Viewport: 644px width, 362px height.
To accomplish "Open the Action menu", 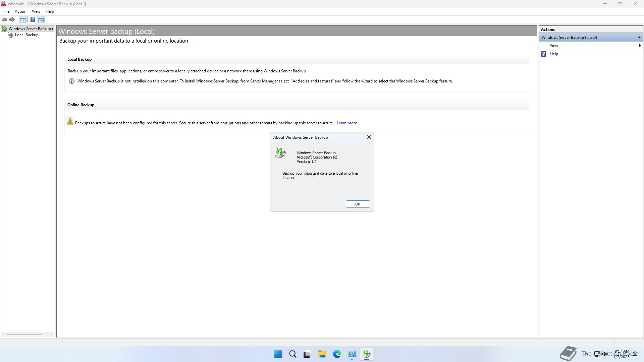I will [20, 11].
